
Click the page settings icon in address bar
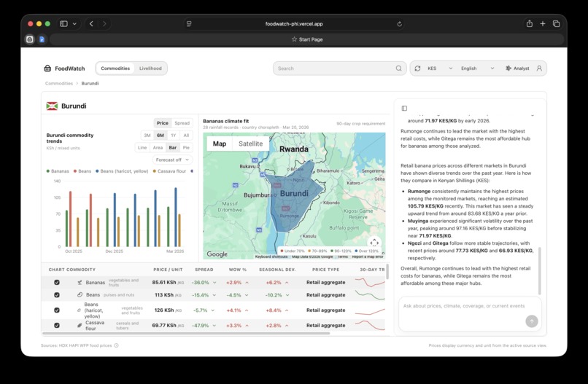click(x=189, y=23)
